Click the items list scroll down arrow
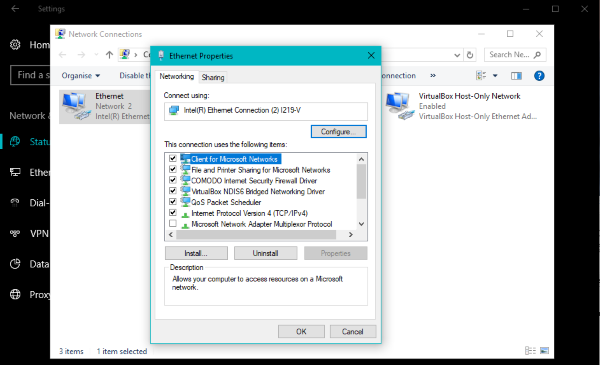The height and width of the screenshot is (365, 600). [361, 224]
